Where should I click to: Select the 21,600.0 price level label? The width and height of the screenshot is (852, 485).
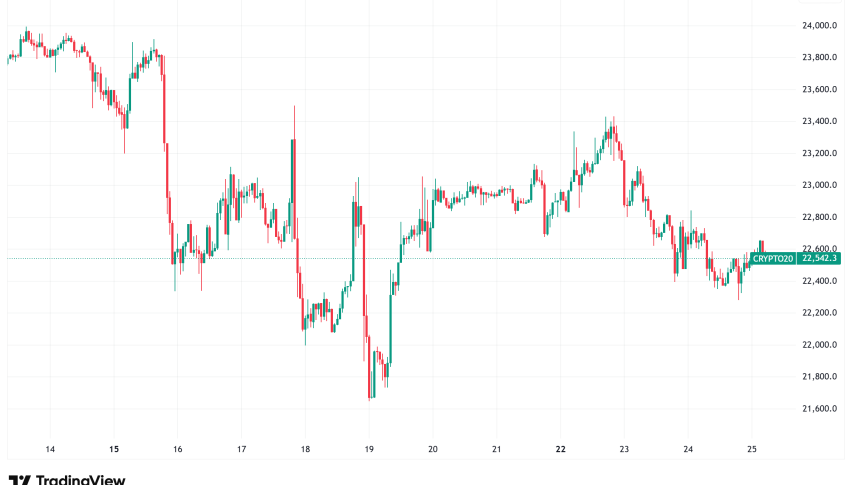(x=819, y=409)
